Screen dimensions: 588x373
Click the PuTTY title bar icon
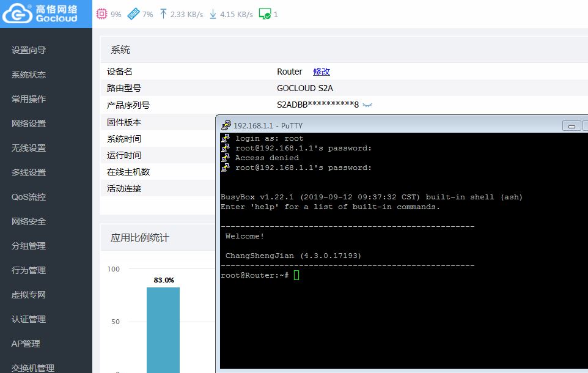(x=226, y=125)
